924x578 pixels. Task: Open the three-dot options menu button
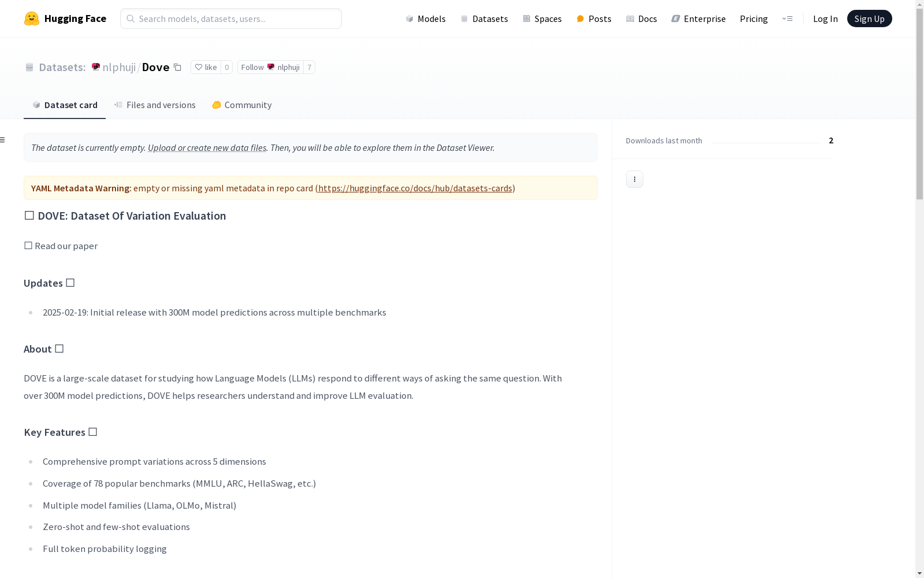[x=635, y=179]
